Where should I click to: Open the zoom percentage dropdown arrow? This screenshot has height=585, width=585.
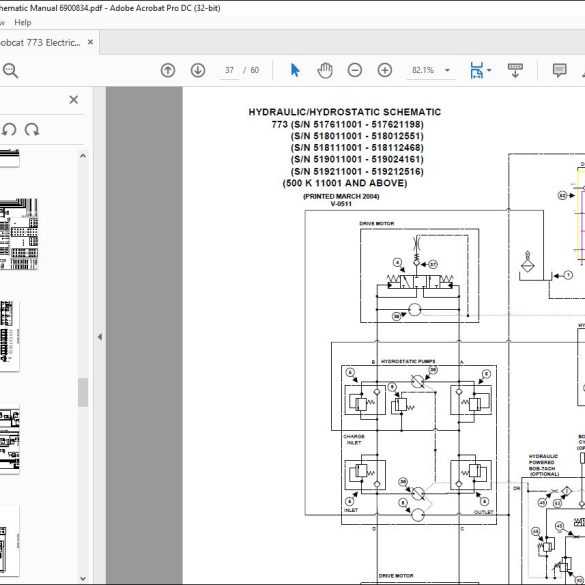[447, 70]
